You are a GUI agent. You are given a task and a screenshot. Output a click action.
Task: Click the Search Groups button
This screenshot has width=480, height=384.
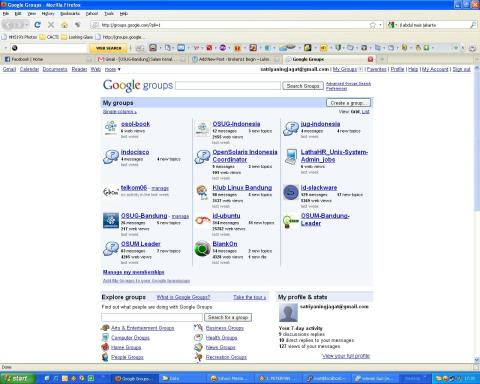pos(303,86)
